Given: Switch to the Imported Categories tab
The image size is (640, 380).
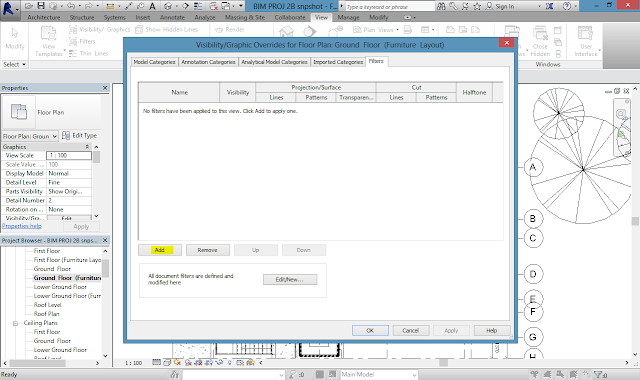Looking at the screenshot, I should (x=338, y=62).
